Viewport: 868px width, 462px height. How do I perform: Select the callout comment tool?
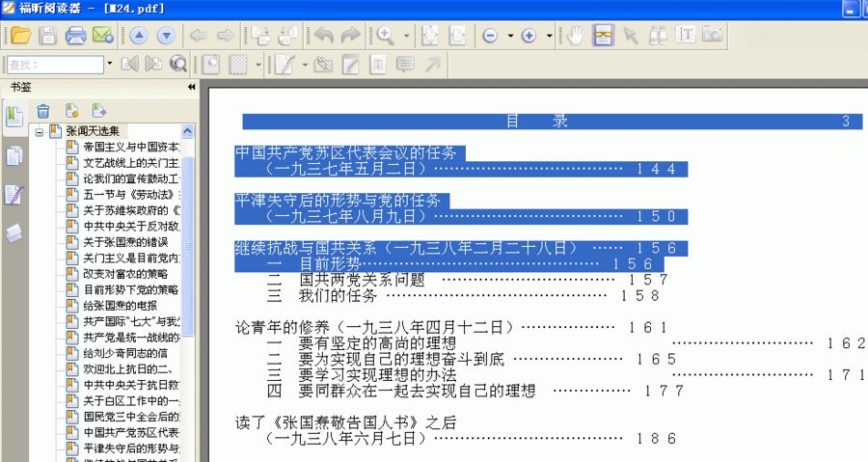click(405, 65)
